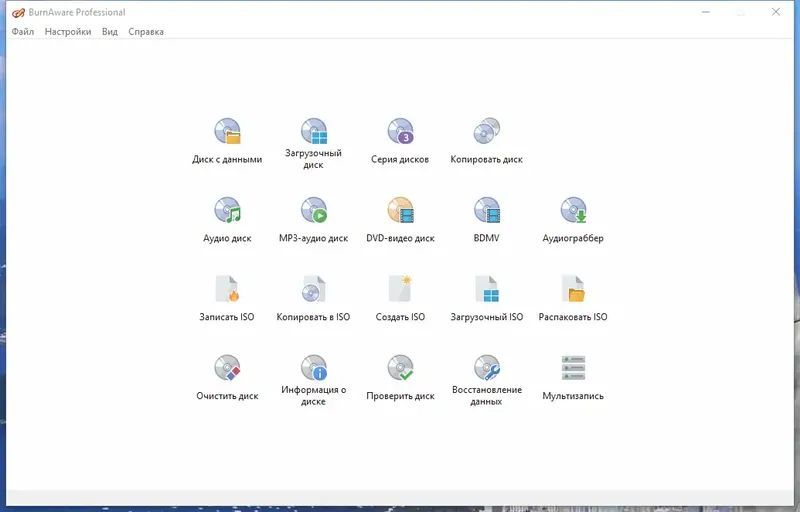Image resolution: width=800 pixels, height=512 pixels.
Task: Open the Настройки menu
Action: (68, 32)
